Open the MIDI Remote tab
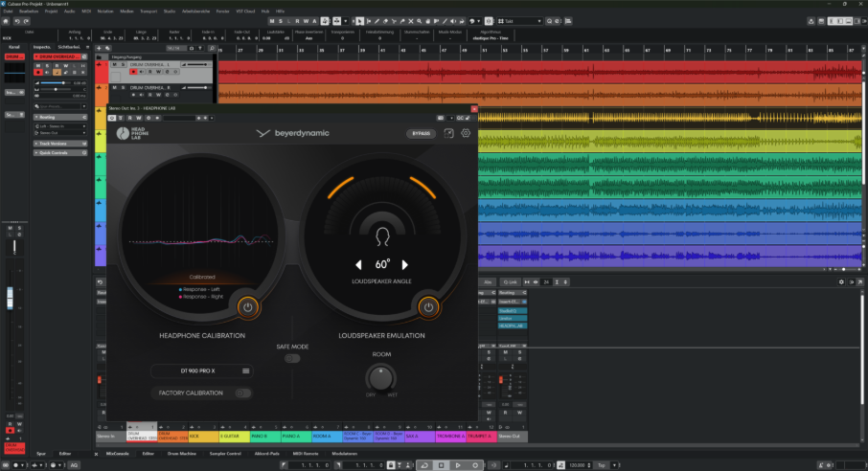868x471 pixels. pos(306,454)
